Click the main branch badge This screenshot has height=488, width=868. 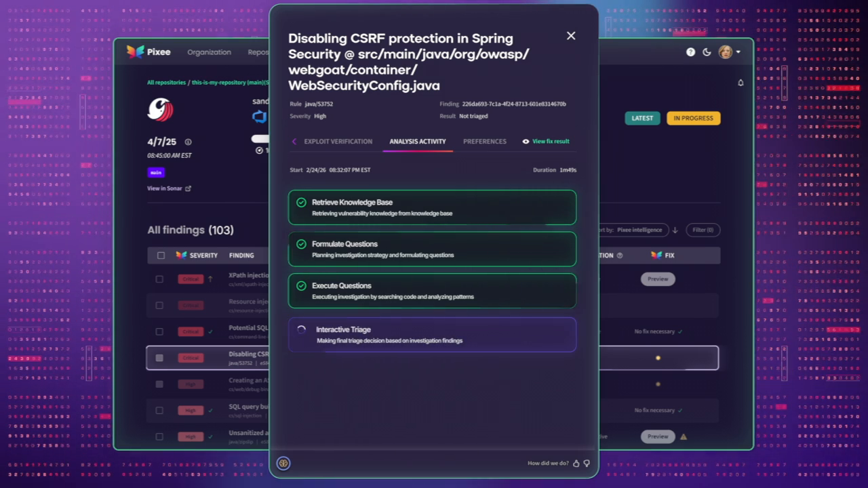pos(156,172)
